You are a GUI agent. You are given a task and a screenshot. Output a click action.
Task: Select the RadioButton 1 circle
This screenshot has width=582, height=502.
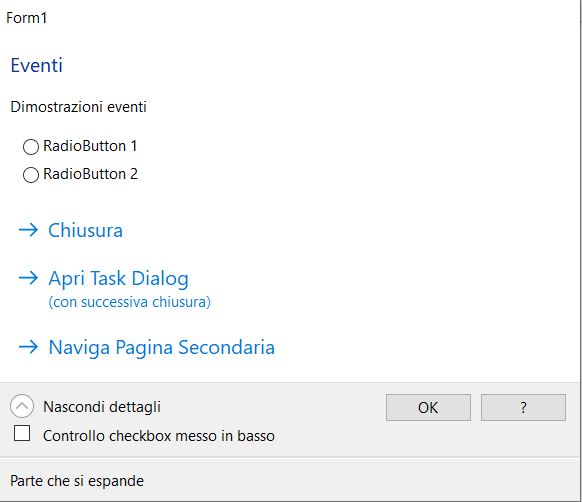point(31,146)
